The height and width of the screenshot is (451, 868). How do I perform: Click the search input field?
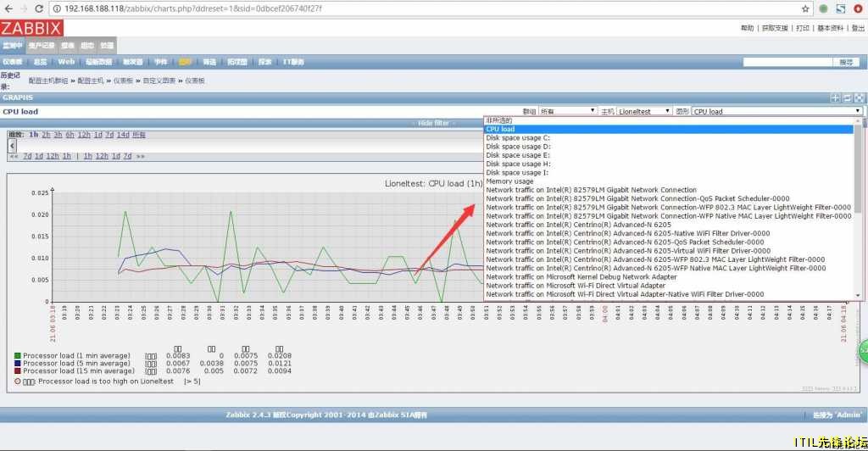tap(787, 62)
